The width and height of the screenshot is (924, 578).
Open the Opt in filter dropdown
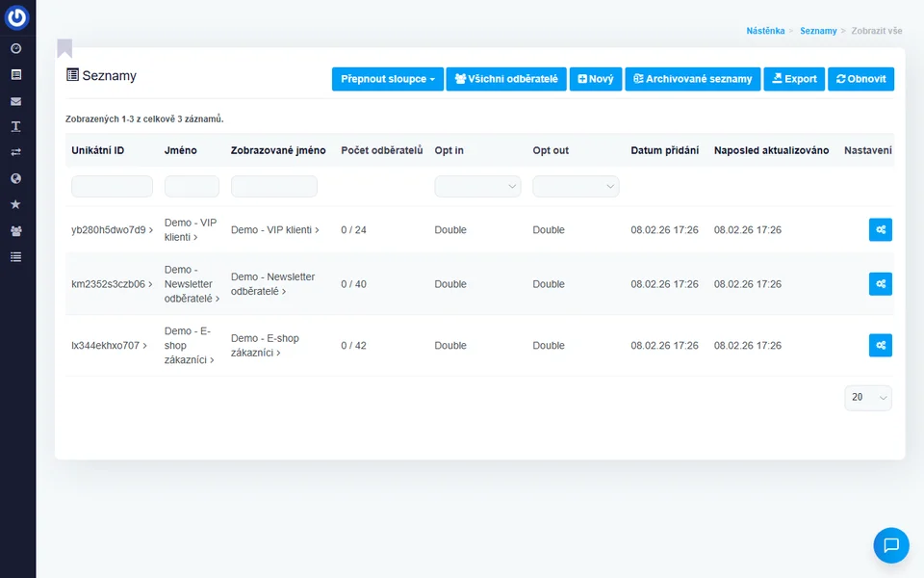[x=477, y=187]
